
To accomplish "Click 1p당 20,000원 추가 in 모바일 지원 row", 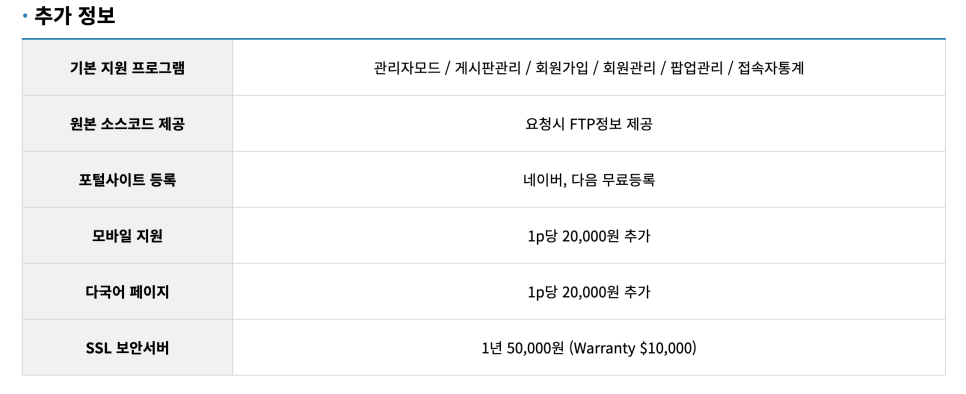I will [589, 236].
